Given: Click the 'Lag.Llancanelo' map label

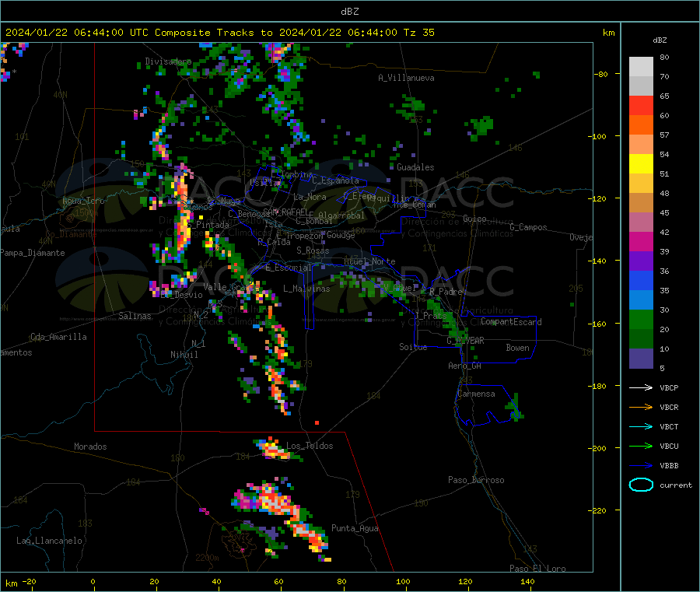Looking at the screenshot, I should (49, 541).
